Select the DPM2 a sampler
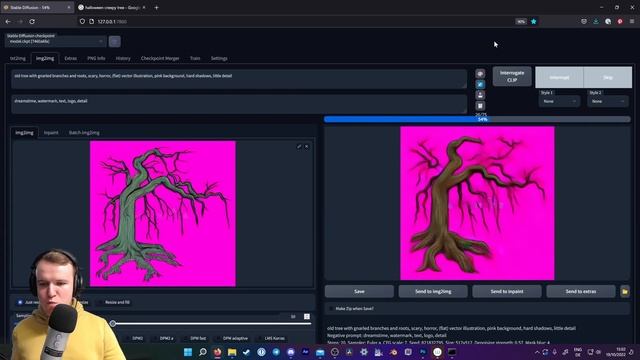The image size is (640, 360). [x=163, y=338]
